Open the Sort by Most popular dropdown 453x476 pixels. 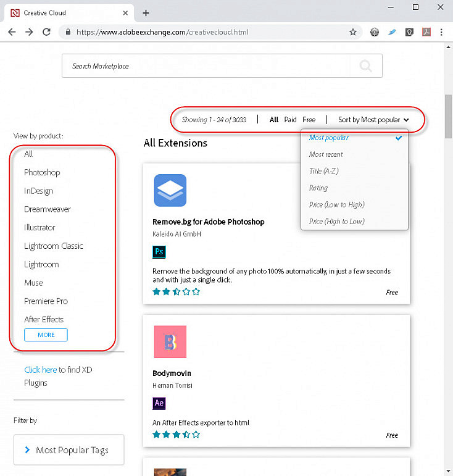(x=373, y=120)
